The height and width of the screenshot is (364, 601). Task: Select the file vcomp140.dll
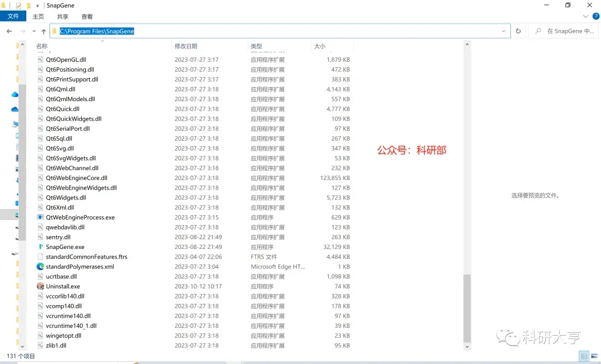pyautogui.click(x=63, y=306)
